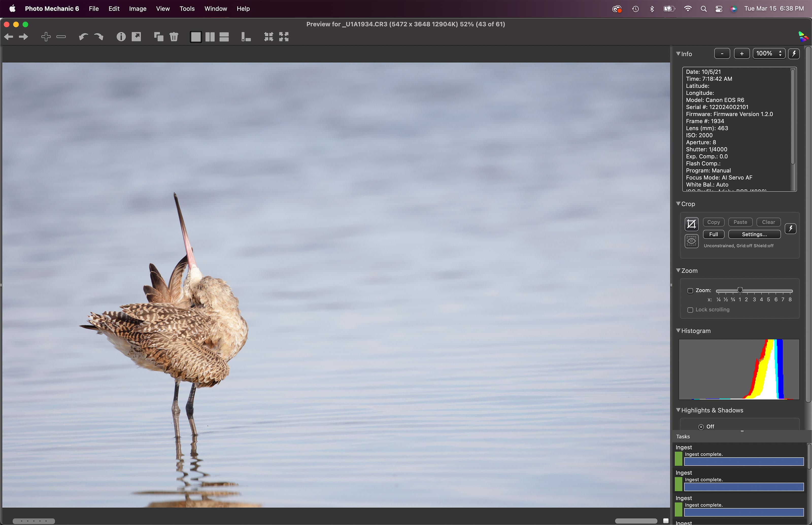Click the Apple menu logo
812x525 pixels.
click(12, 9)
